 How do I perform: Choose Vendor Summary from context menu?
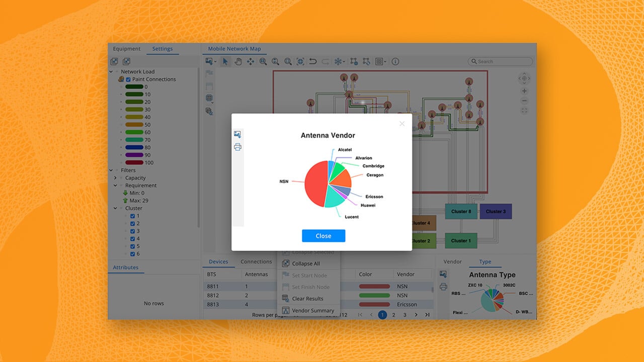click(x=308, y=311)
